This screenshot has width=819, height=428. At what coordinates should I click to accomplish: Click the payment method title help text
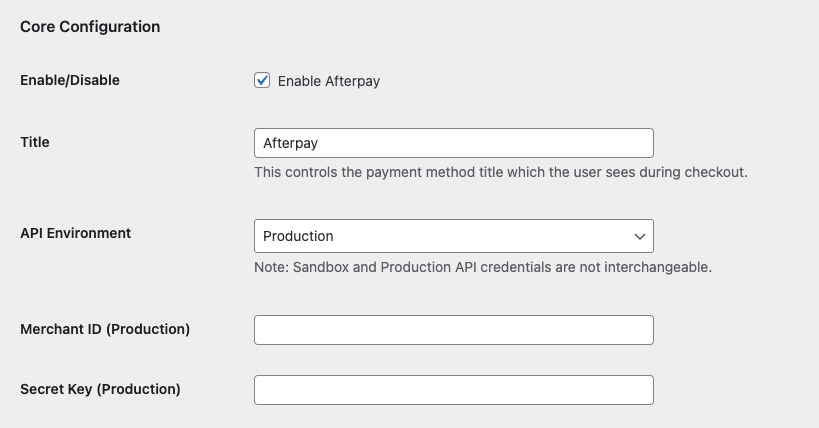pyautogui.click(x=500, y=172)
